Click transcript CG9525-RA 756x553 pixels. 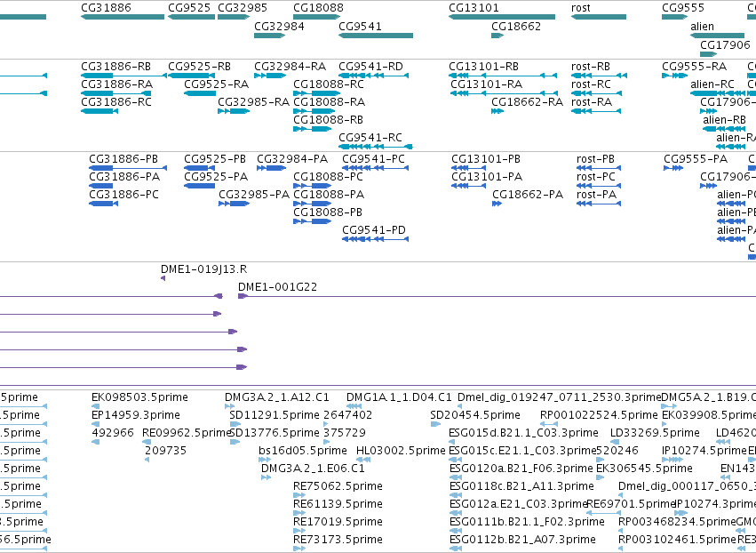coord(217,84)
